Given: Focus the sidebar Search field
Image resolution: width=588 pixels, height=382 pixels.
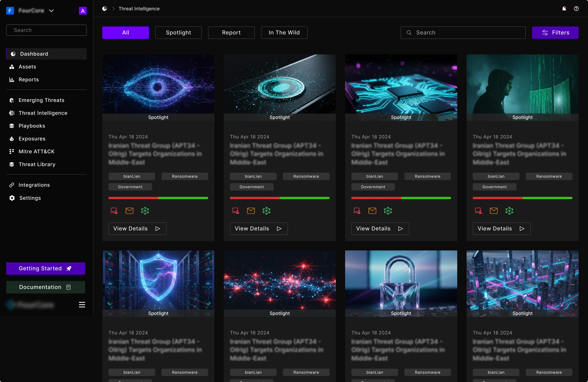Looking at the screenshot, I should 46,30.
